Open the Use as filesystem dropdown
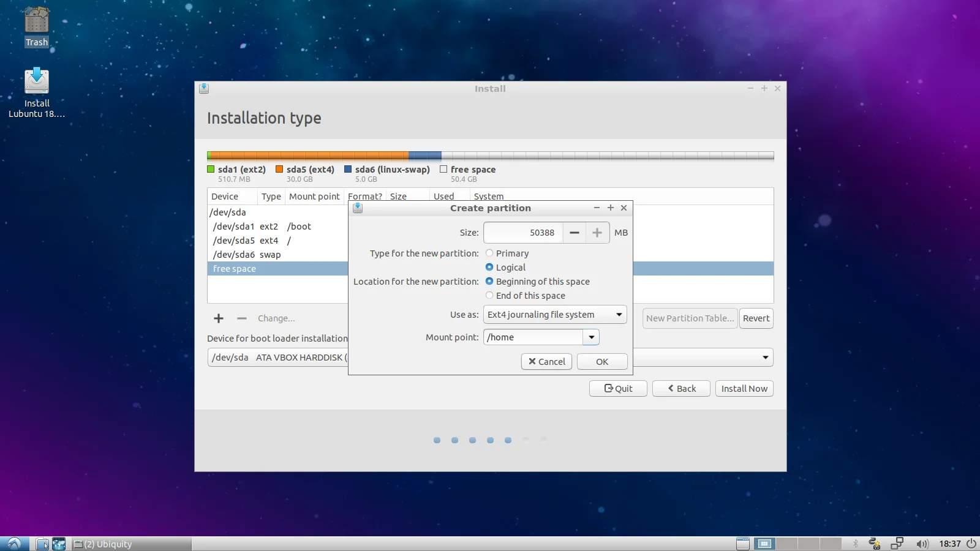The height and width of the screenshot is (551, 980). [554, 315]
